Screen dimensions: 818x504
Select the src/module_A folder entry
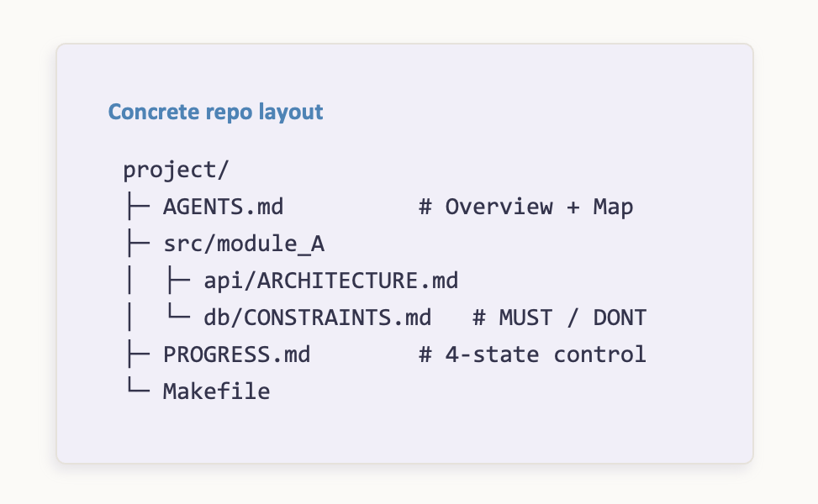click(x=244, y=244)
